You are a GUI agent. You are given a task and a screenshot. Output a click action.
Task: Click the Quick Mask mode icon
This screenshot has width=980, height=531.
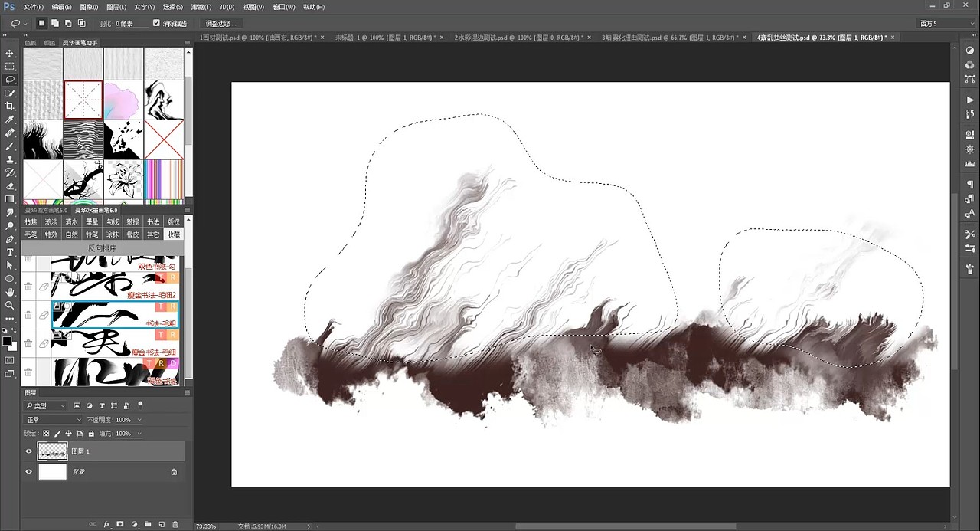pyautogui.click(x=10, y=359)
